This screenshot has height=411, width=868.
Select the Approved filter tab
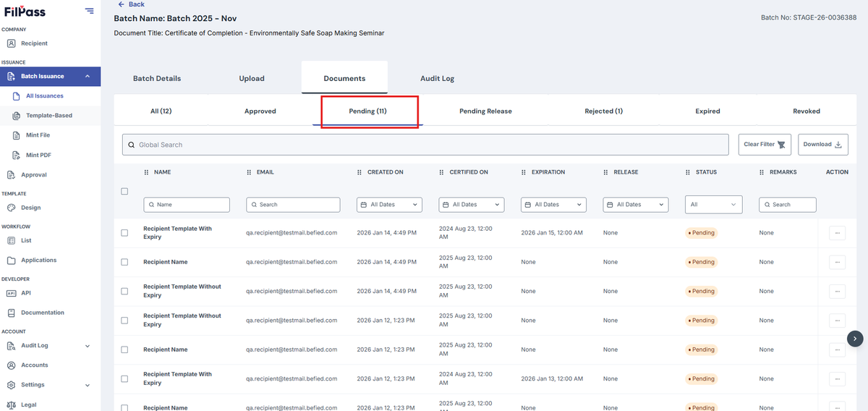coord(260,111)
